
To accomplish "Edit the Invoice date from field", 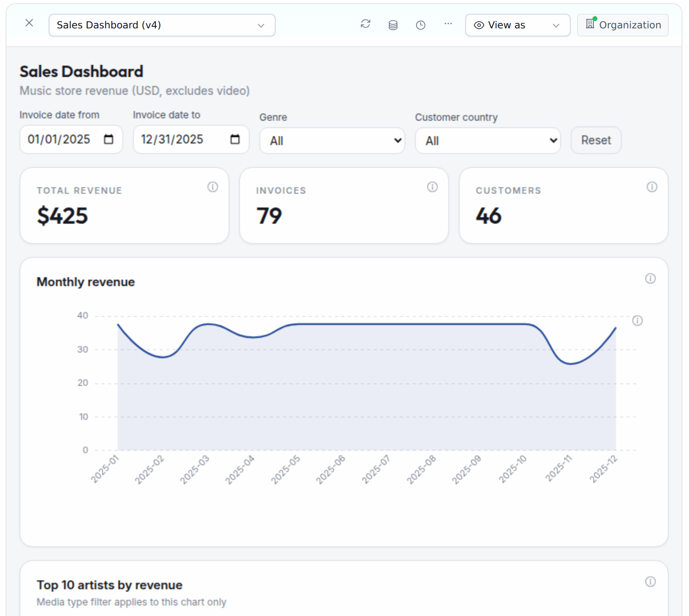I will [71, 139].
